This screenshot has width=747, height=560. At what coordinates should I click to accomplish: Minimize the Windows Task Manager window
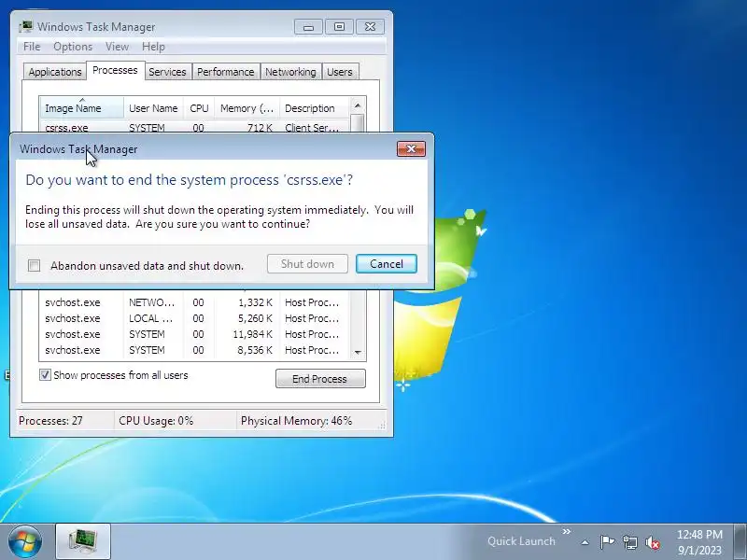point(308,27)
